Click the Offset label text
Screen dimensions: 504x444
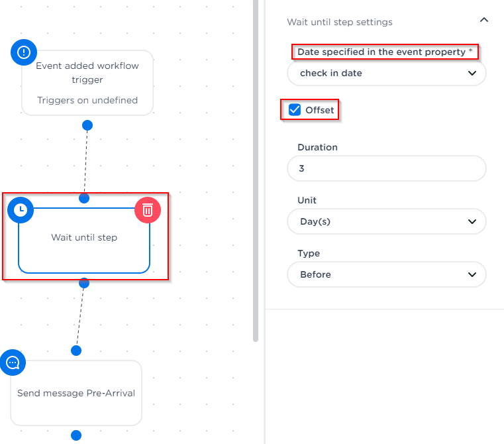pyautogui.click(x=320, y=110)
